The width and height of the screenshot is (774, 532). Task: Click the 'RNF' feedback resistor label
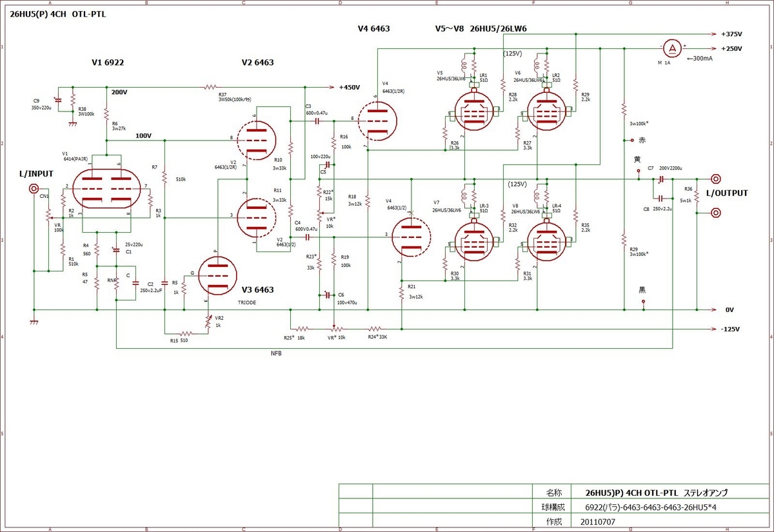[x=112, y=280]
